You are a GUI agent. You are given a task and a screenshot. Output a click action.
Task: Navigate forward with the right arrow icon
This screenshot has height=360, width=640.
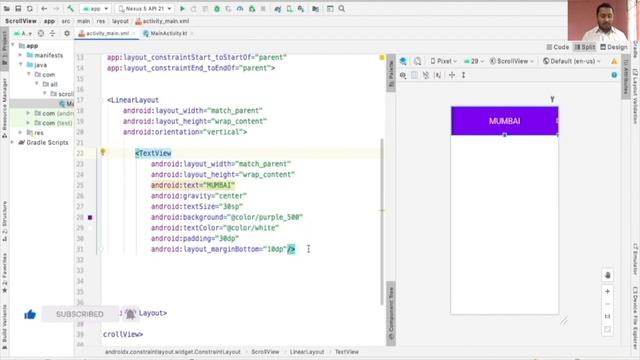(x=56, y=9)
